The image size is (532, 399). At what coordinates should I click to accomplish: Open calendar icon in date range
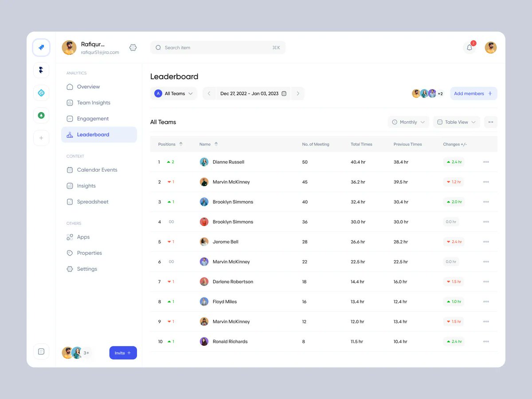[284, 94]
